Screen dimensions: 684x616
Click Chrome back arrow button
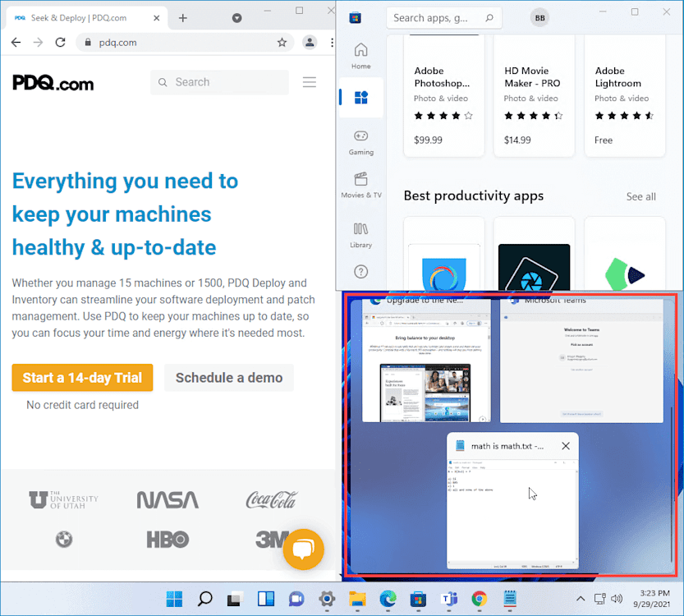[16, 43]
